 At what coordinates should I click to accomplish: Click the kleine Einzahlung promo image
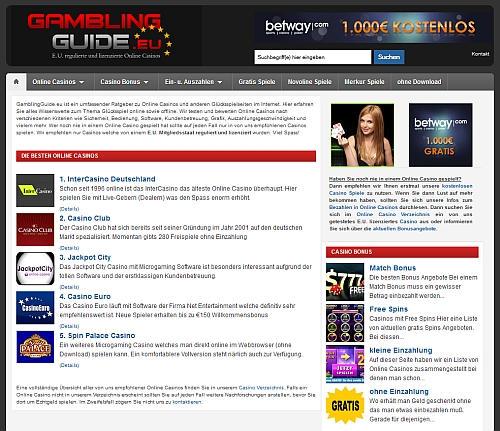(345, 364)
